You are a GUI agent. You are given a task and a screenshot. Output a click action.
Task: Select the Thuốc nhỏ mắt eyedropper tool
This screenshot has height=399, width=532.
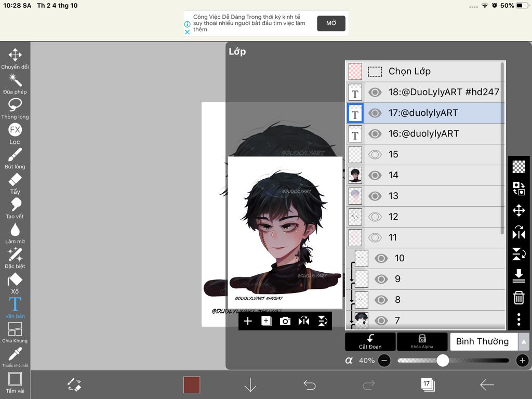15,357
